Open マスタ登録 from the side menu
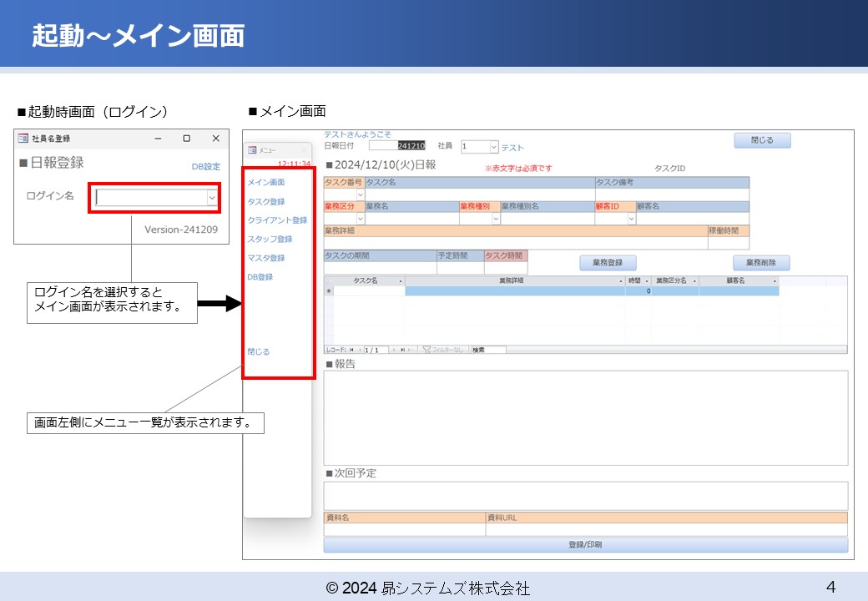 click(x=265, y=258)
